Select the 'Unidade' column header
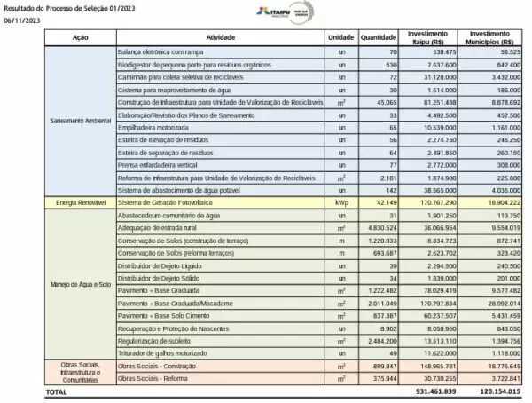Screen dimensions: 532x403 coord(340,39)
